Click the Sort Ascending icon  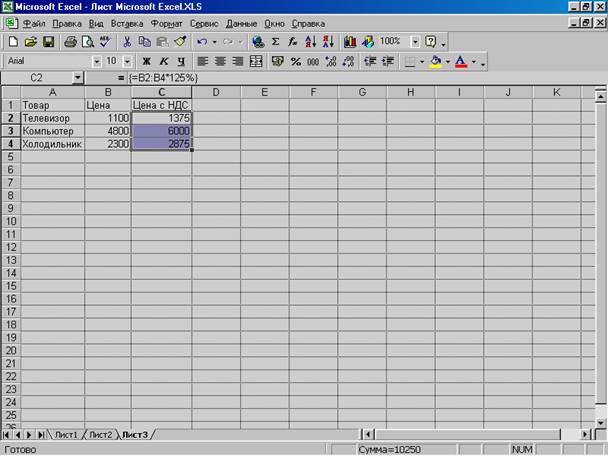(x=309, y=42)
